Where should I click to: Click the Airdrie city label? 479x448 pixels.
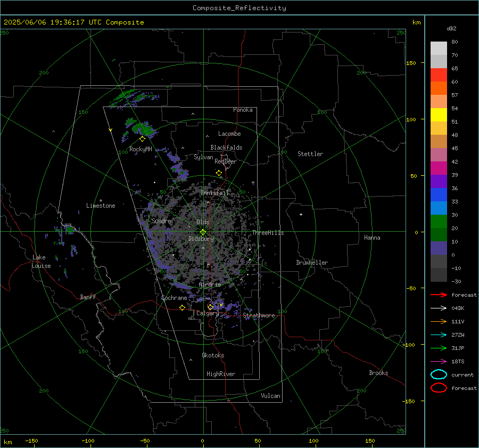click(210, 284)
